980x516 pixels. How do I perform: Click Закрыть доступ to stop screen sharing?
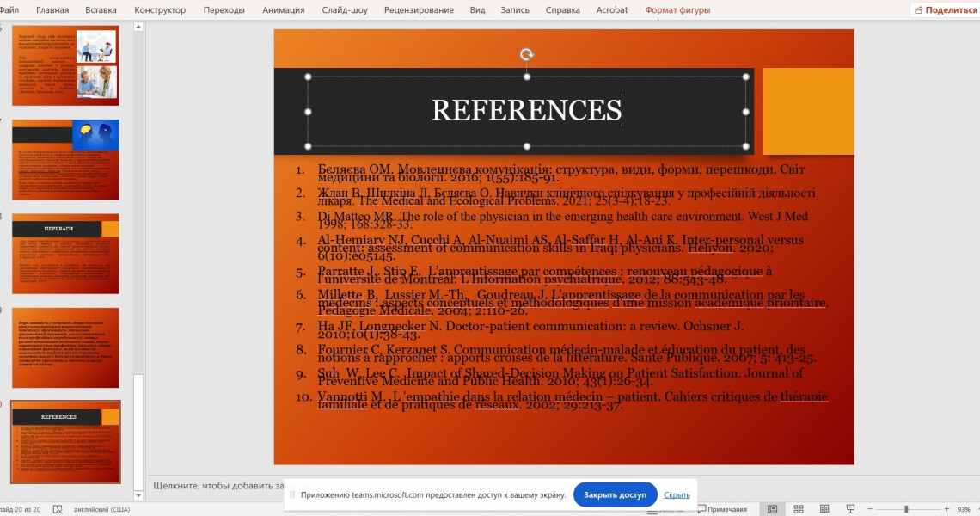click(615, 494)
